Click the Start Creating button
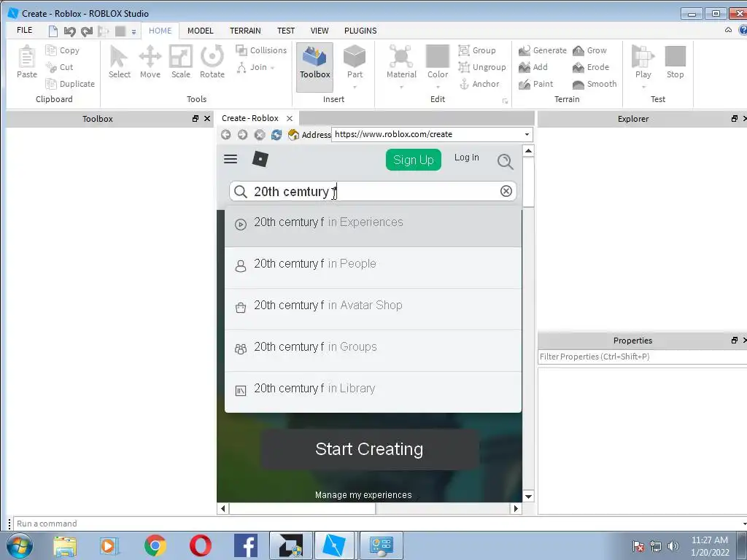 click(x=369, y=449)
